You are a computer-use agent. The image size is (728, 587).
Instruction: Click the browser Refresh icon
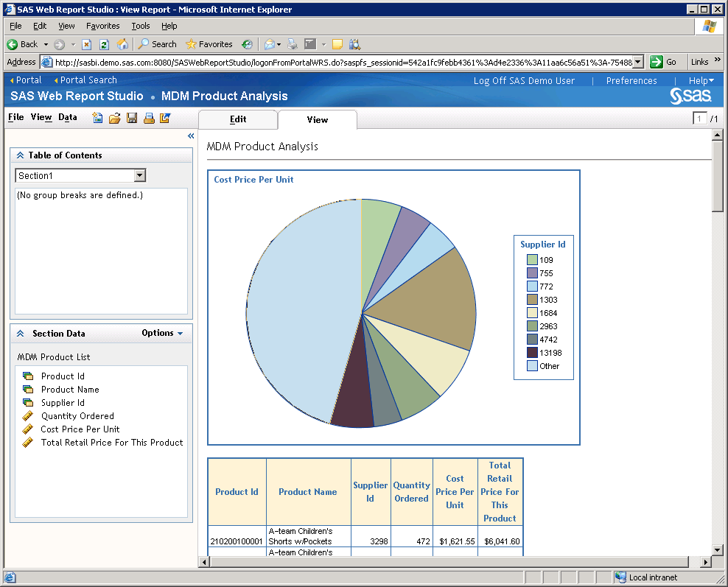click(104, 44)
